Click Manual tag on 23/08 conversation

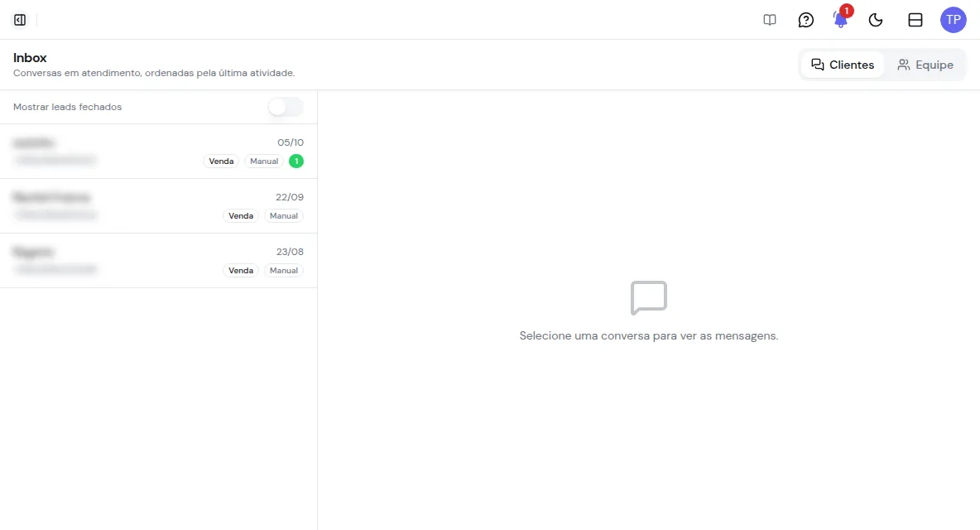tap(284, 271)
